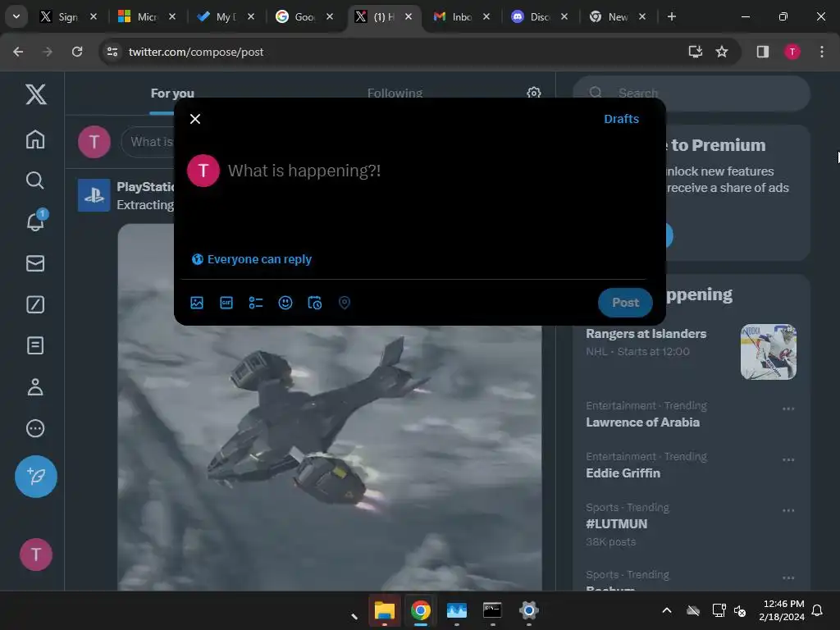The image size is (840, 630).
Task: Open the emoji picker
Action: coord(285,303)
